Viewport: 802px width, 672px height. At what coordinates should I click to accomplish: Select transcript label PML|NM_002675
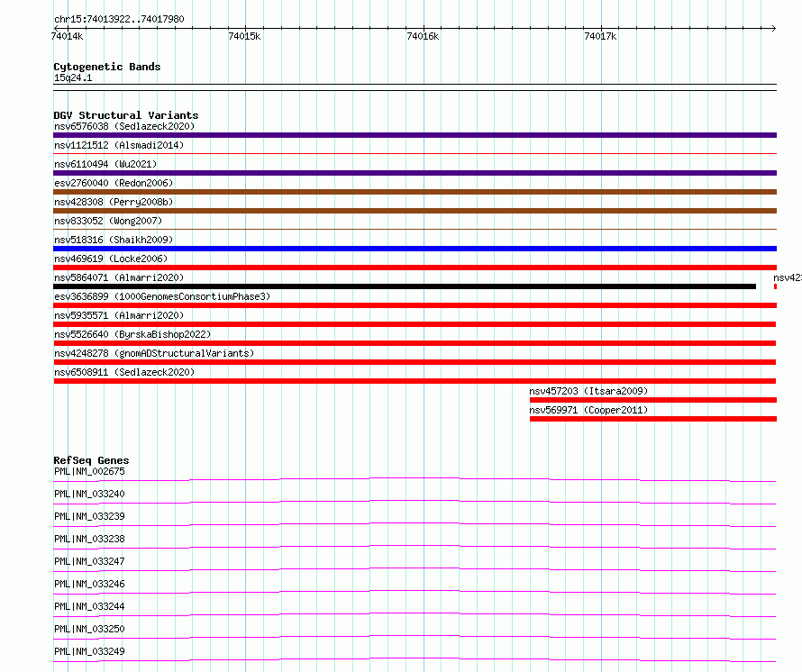click(x=89, y=471)
